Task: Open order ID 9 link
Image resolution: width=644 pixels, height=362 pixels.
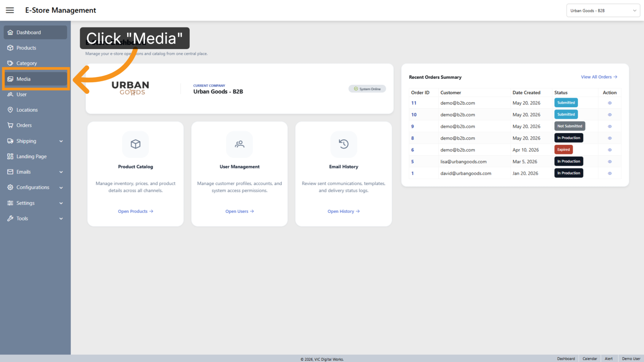Action: pyautogui.click(x=412, y=126)
